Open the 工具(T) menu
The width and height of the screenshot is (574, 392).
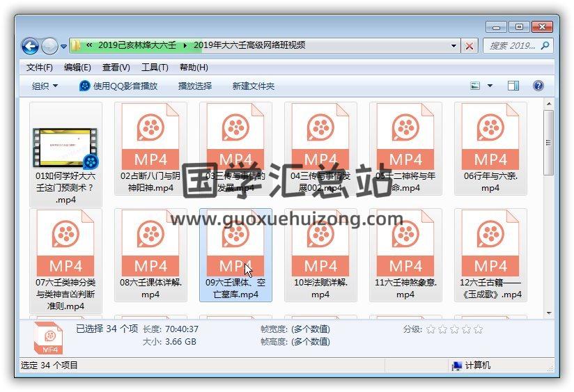click(x=154, y=68)
